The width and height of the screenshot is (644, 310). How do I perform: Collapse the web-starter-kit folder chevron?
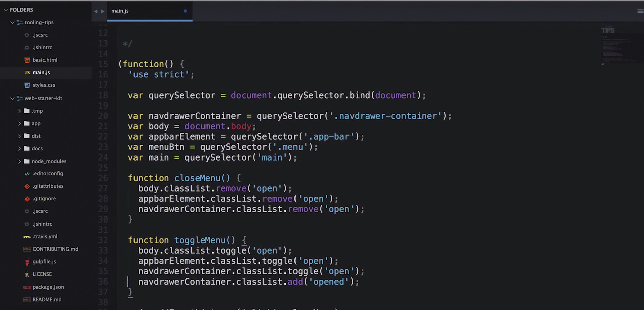12,98
